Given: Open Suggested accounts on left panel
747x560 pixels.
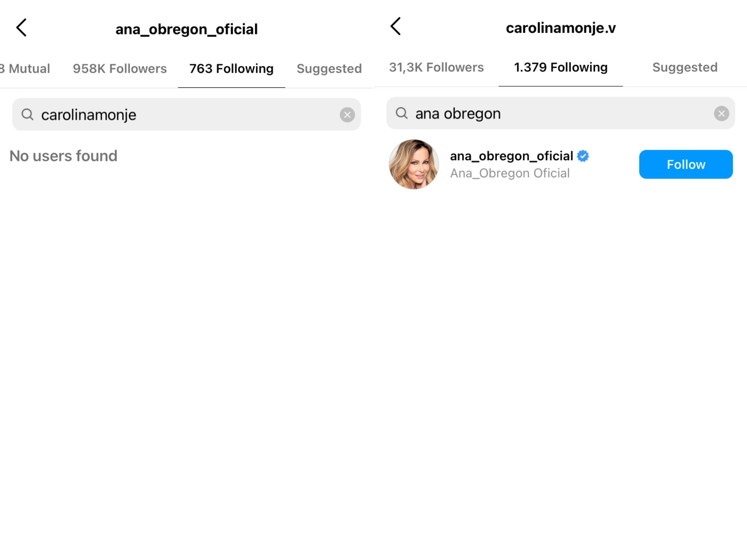Looking at the screenshot, I should tap(329, 67).
